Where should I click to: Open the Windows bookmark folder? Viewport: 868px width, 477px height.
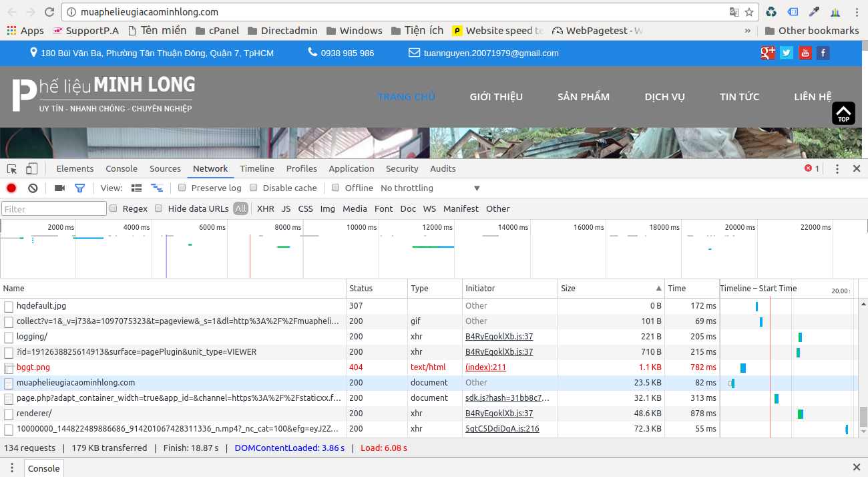click(354, 31)
